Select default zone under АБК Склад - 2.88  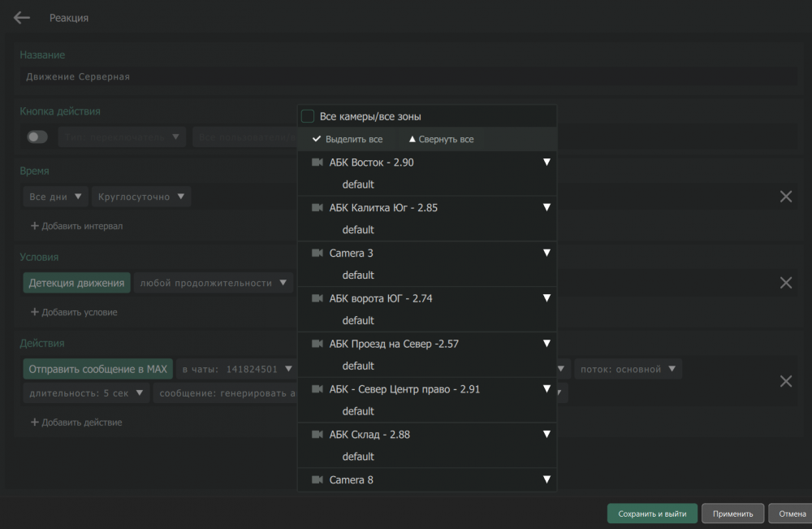[358, 457]
